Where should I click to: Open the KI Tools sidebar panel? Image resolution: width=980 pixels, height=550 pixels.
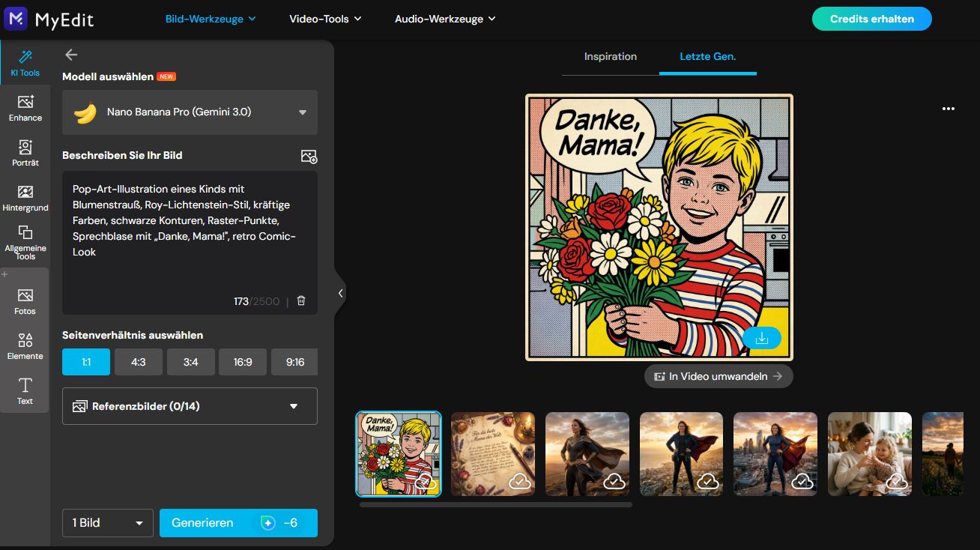pyautogui.click(x=25, y=63)
